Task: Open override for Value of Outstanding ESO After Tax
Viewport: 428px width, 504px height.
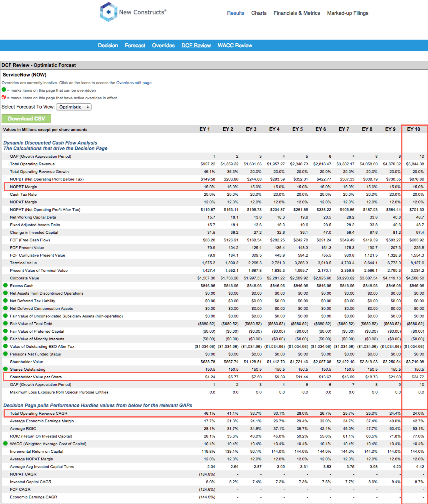Action: point(6,346)
